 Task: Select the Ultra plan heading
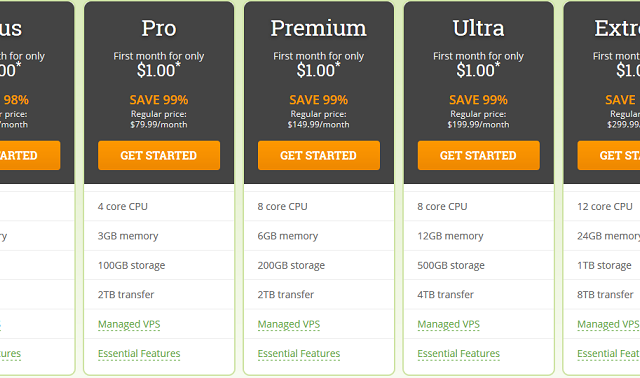478,28
